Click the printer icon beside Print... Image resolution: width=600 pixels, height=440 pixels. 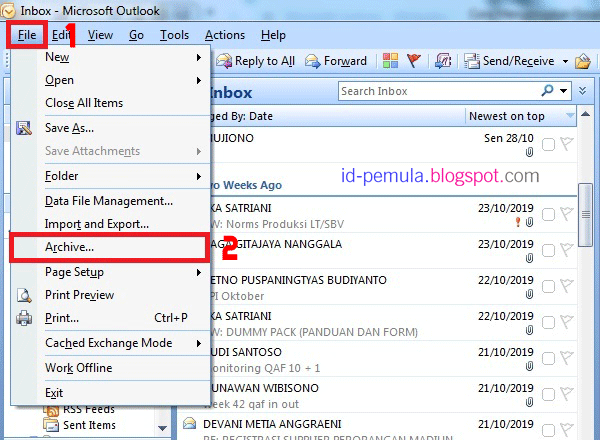pyautogui.click(x=24, y=318)
